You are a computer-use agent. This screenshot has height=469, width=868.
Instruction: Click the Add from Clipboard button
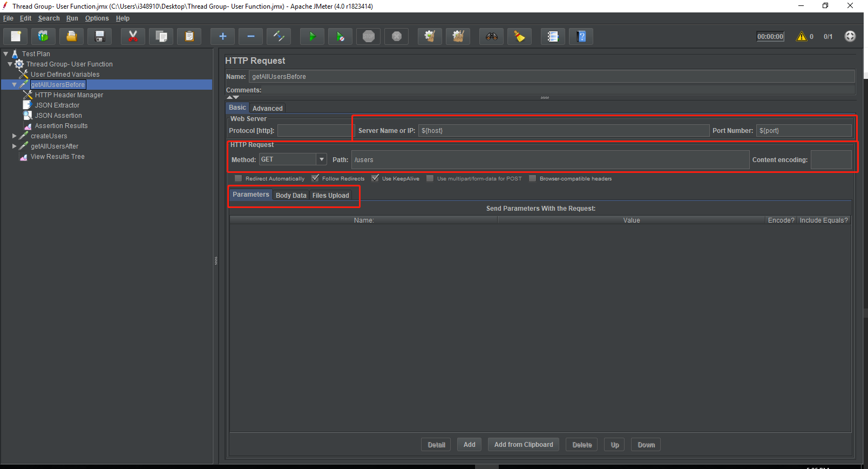[523, 445]
